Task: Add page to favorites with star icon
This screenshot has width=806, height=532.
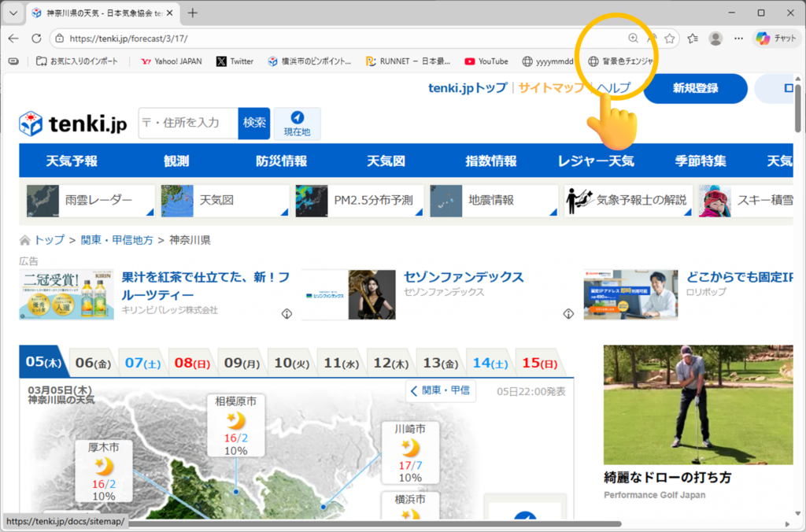Action: click(669, 38)
